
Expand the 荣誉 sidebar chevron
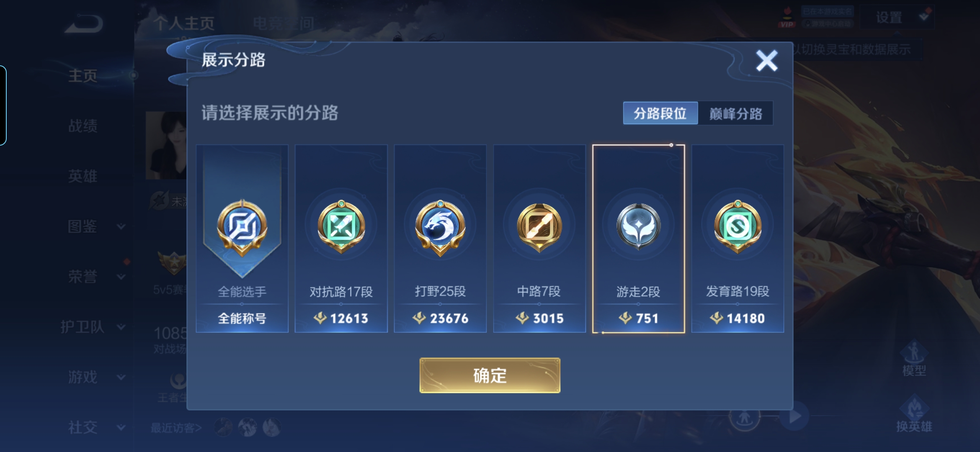coord(121,277)
